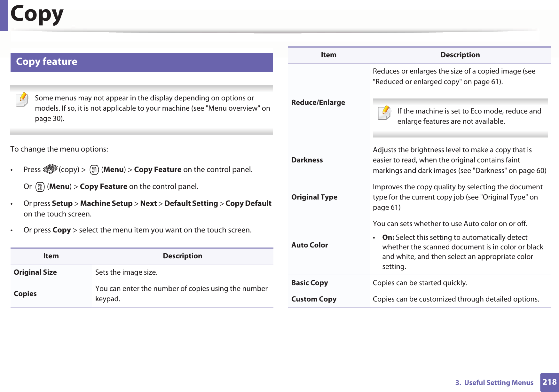Click bold 'Copy' in the last bullet

62,230
